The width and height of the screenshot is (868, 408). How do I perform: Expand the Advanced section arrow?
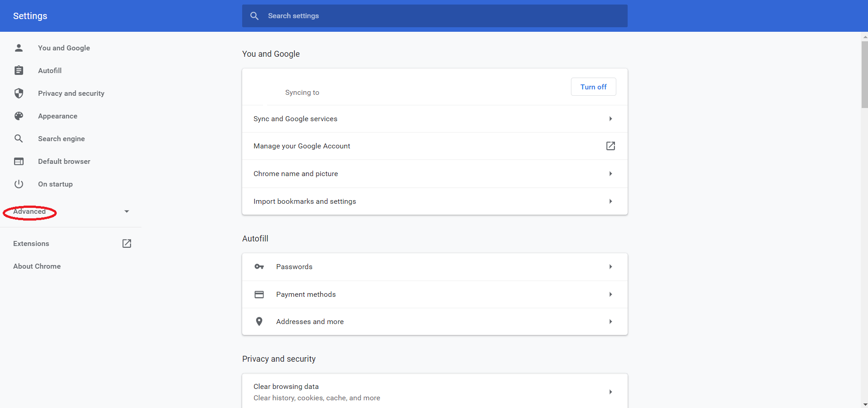pyautogui.click(x=127, y=211)
